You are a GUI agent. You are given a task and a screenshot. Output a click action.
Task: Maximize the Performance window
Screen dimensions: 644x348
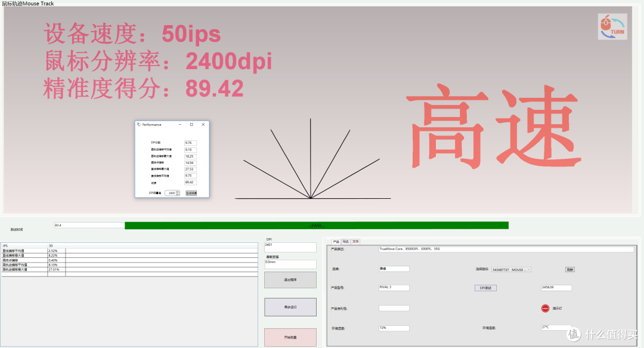[x=191, y=124]
